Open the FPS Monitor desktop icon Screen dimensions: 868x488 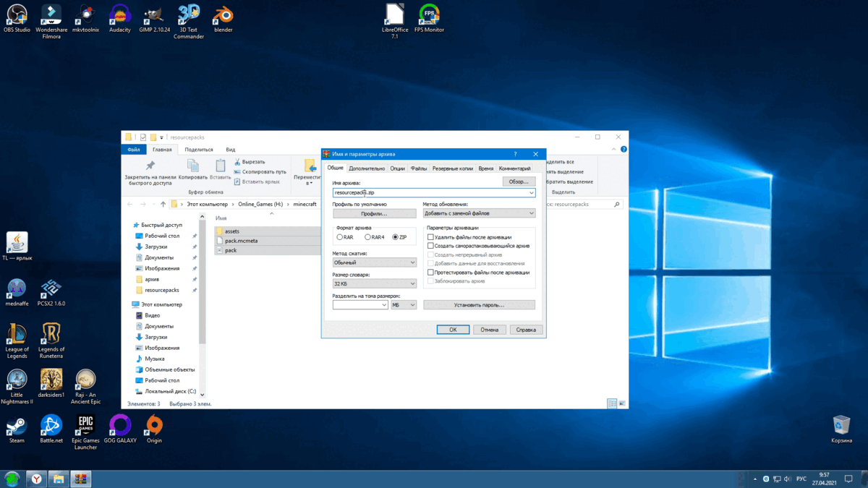tap(429, 14)
